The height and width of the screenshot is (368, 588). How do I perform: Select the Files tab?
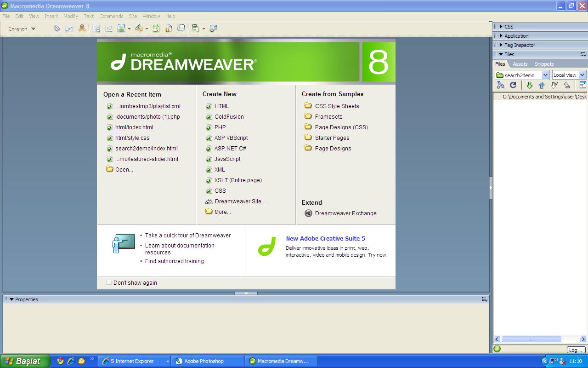click(500, 64)
